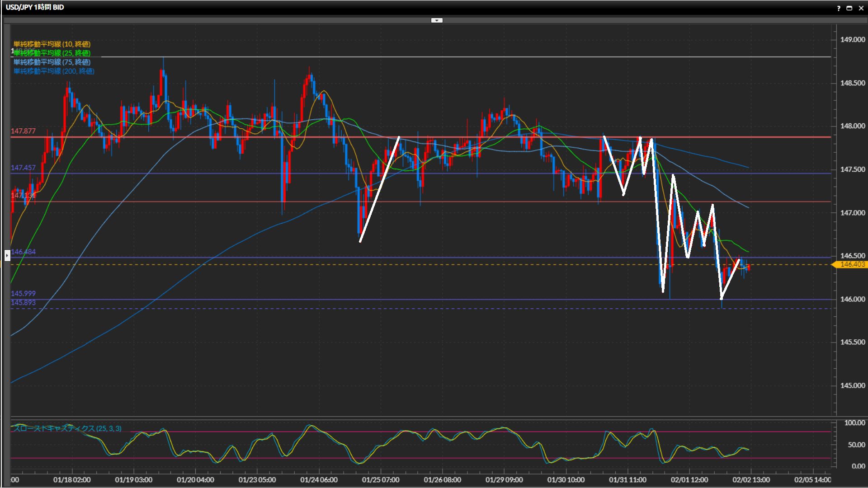Click the 02/01 12:00 time axis label

tap(689, 480)
